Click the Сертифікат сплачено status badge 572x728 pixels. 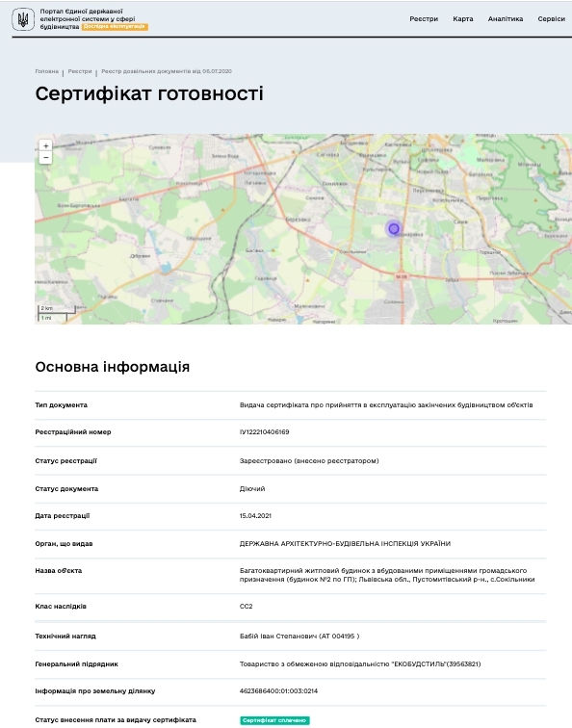(x=274, y=720)
